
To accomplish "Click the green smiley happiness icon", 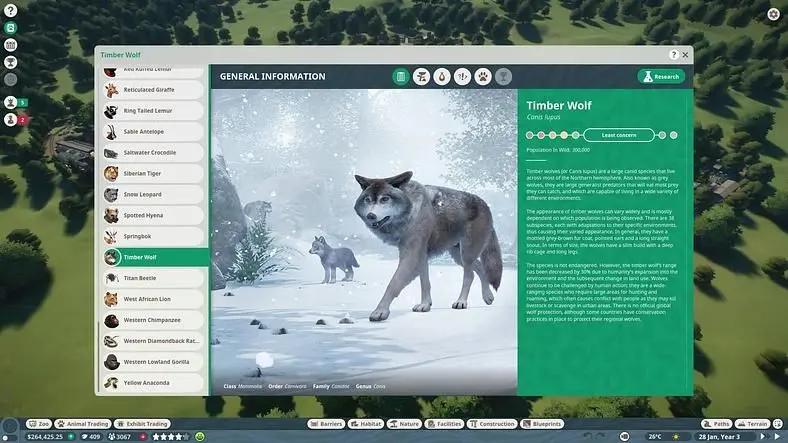I will (x=200, y=436).
